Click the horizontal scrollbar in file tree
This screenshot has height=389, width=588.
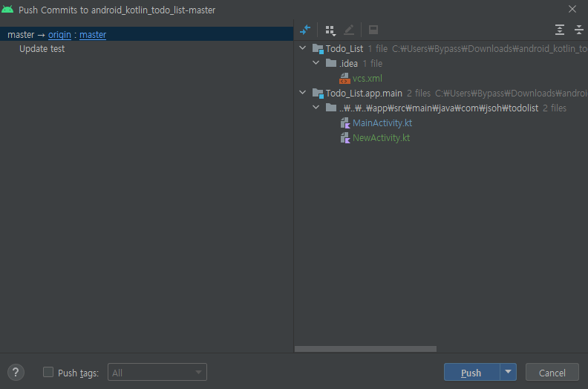(x=365, y=349)
